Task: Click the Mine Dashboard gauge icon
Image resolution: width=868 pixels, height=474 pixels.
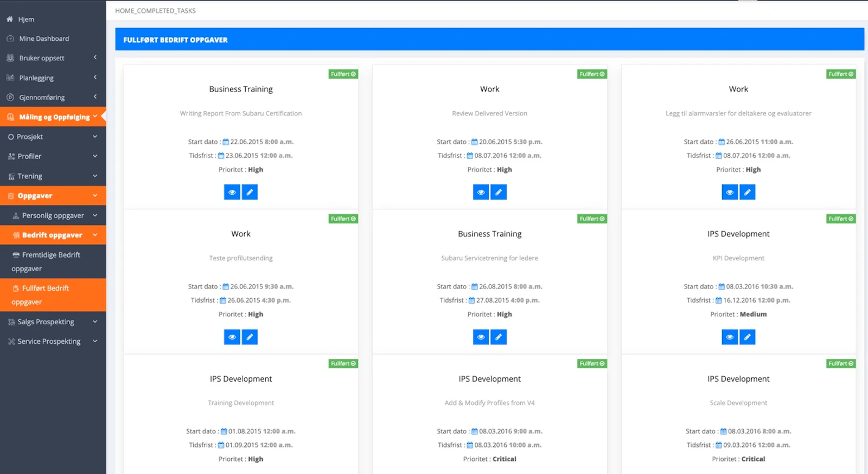Action: [10, 39]
